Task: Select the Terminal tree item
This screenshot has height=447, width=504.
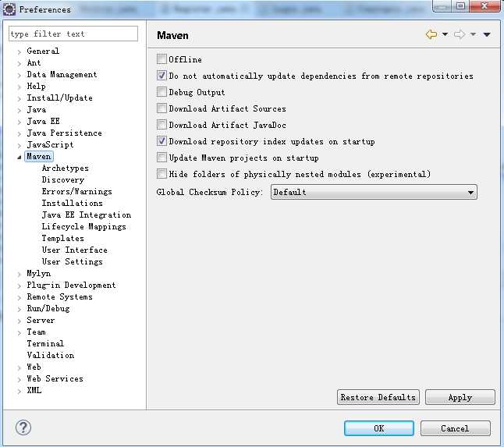Action: click(x=45, y=343)
